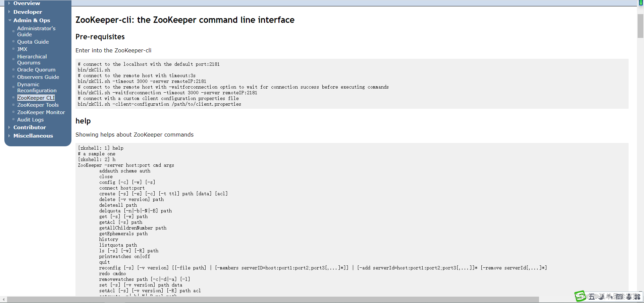This screenshot has width=644, height=303.
Task: Click the "help" section heading
Action: [x=83, y=121]
